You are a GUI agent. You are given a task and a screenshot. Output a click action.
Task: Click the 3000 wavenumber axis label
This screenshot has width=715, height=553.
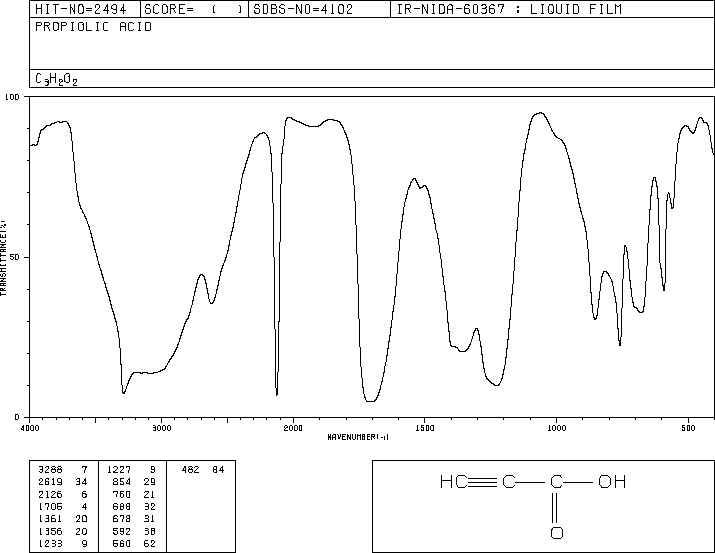tap(161, 428)
